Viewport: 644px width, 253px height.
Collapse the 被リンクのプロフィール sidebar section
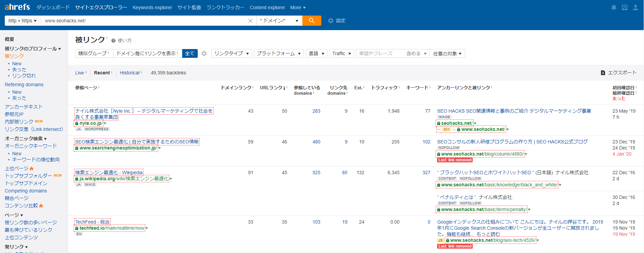pos(33,49)
